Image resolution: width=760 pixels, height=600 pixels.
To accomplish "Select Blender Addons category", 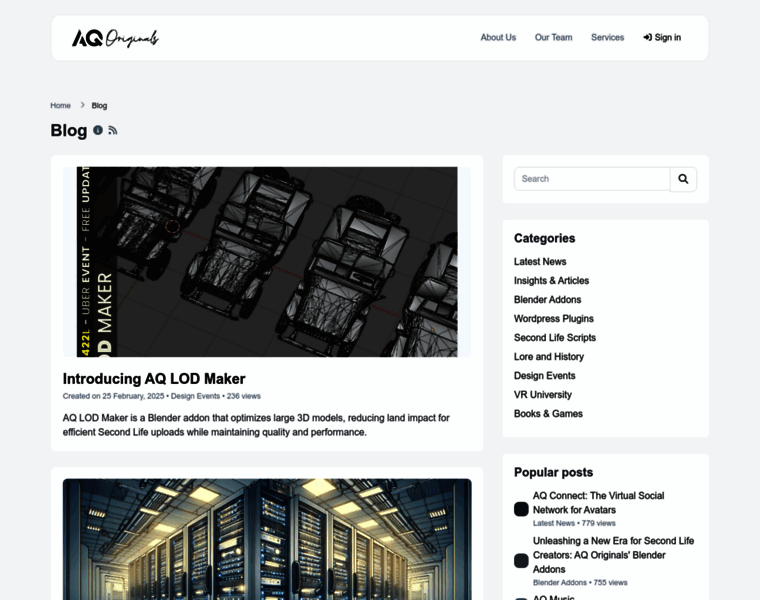I will click(x=548, y=300).
